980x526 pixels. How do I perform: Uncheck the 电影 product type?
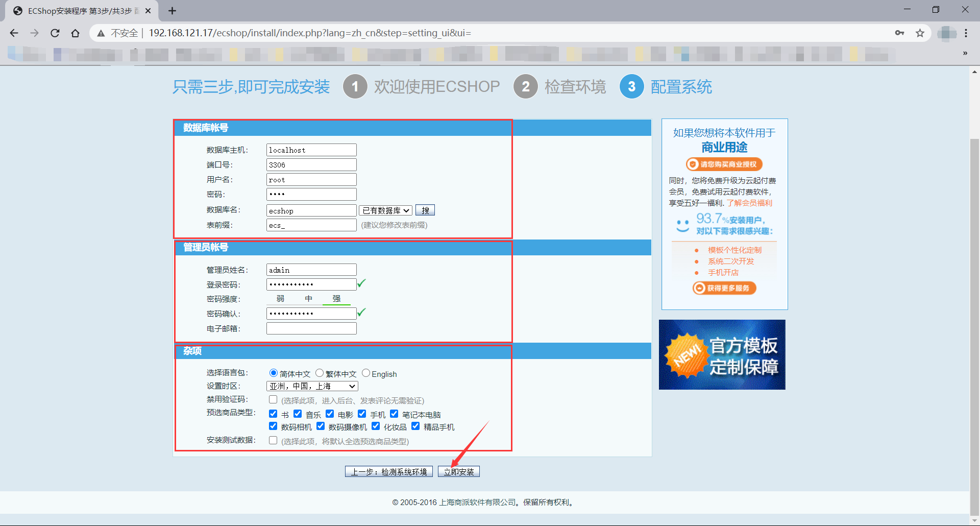pos(330,414)
